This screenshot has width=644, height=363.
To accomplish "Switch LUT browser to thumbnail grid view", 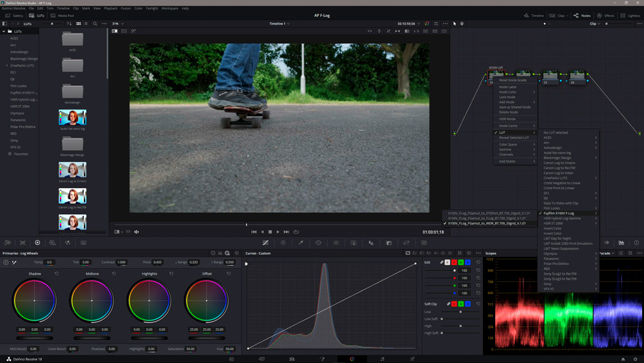I will pyautogui.click(x=79, y=24).
